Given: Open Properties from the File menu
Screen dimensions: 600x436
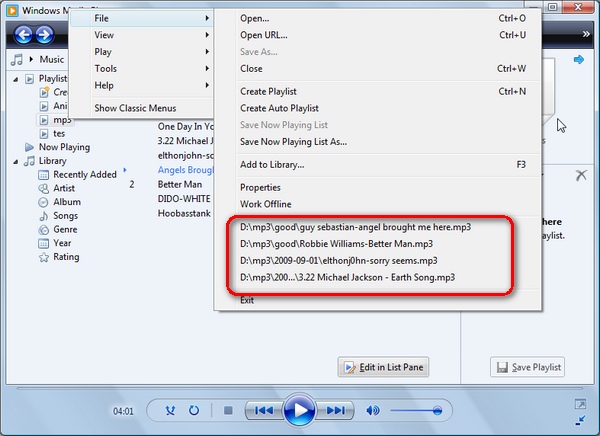Looking at the screenshot, I should coord(378,188).
